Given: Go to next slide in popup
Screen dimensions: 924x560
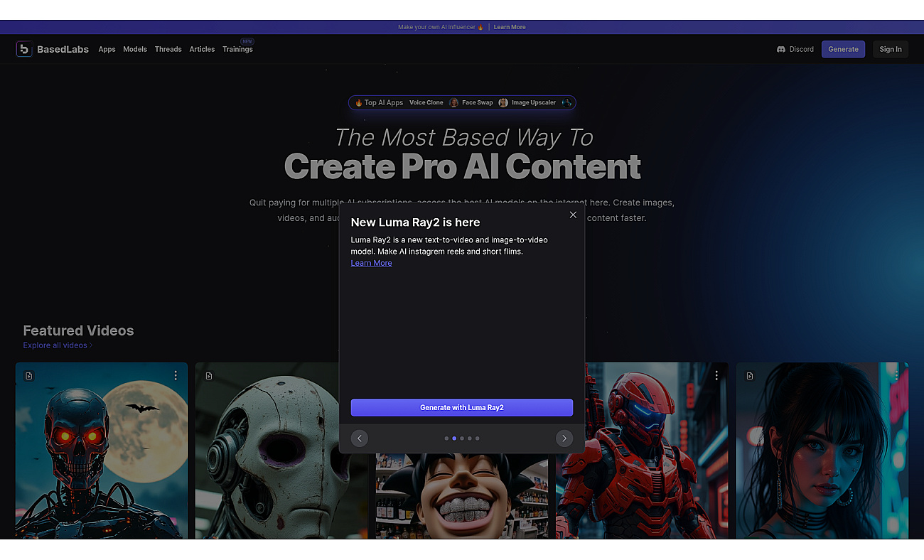Looking at the screenshot, I should coord(564,438).
